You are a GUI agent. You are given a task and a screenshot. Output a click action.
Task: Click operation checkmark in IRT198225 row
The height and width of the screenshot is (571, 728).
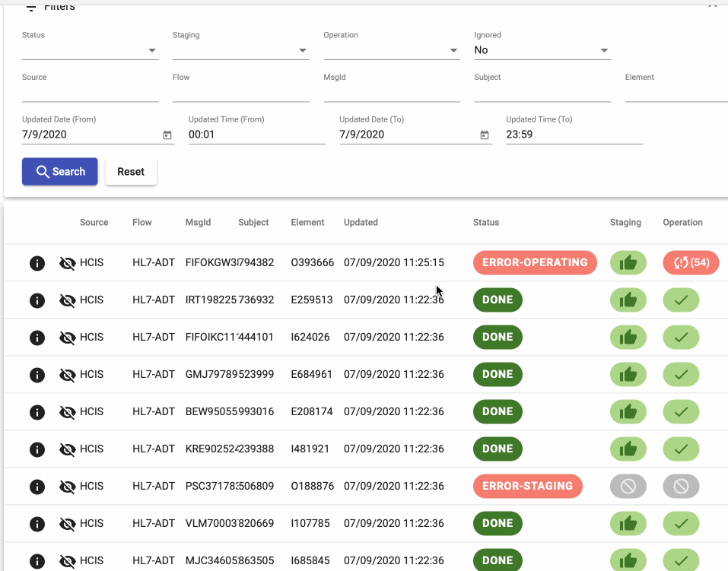pos(681,300)
